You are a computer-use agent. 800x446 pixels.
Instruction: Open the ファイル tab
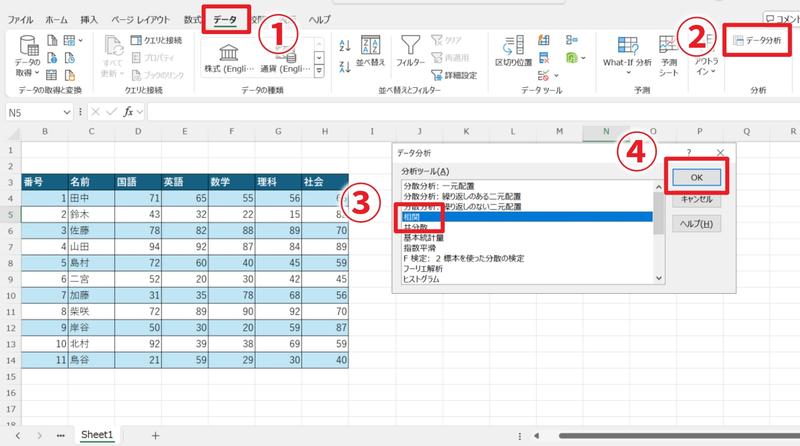point(20,20)
